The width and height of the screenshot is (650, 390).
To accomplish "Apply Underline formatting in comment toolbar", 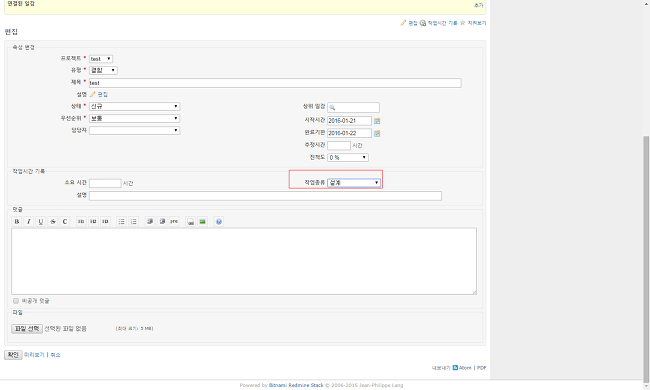I will point(41,222).
